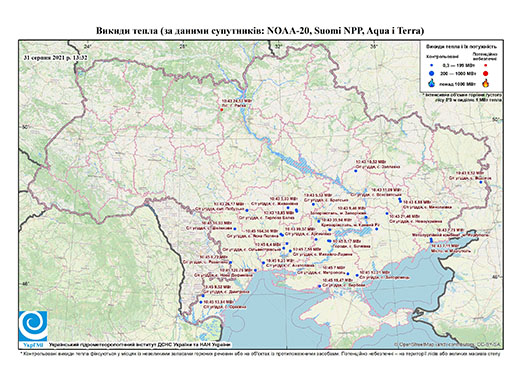Screen dimensions: 520x368
Task: Click the small blue 0.3–199 MW legend dot
Action: pos(431,65)
